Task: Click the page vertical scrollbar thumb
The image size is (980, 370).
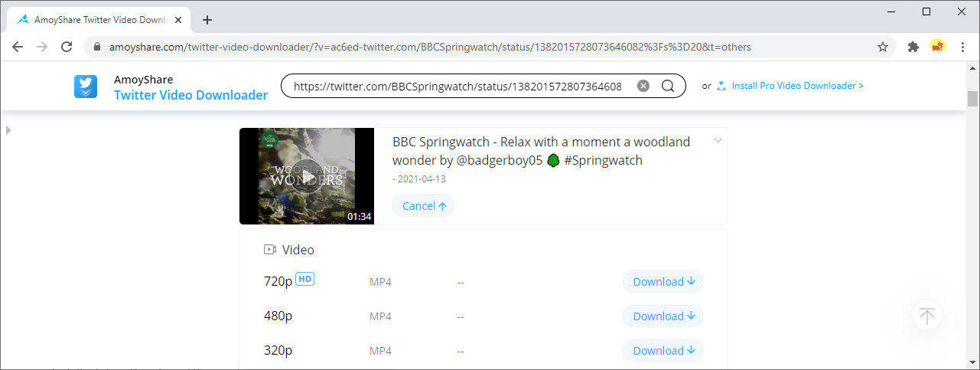Action: pos(973,99)
